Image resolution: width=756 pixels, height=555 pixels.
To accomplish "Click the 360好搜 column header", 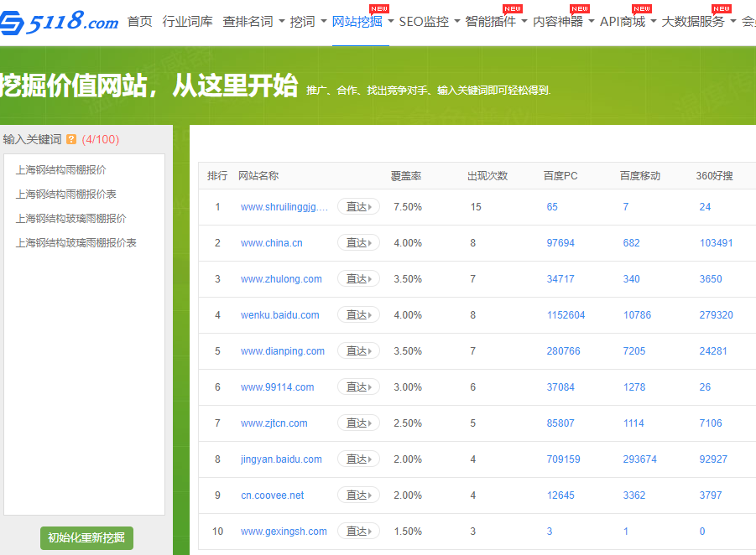I will coord(714,176).
